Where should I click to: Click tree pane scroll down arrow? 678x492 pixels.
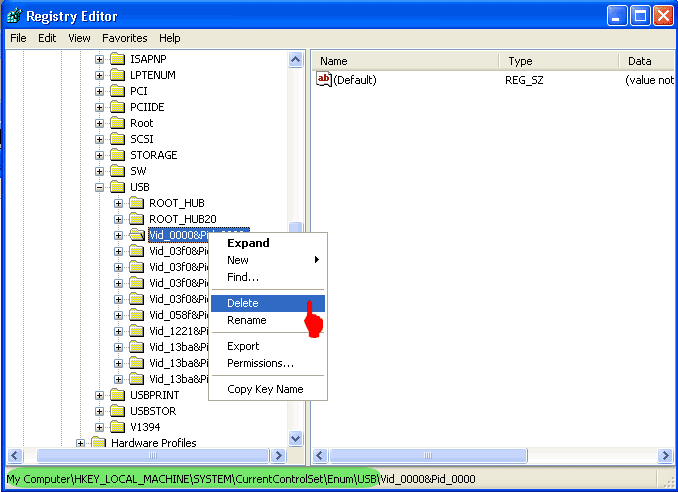(x=295, y=438)
